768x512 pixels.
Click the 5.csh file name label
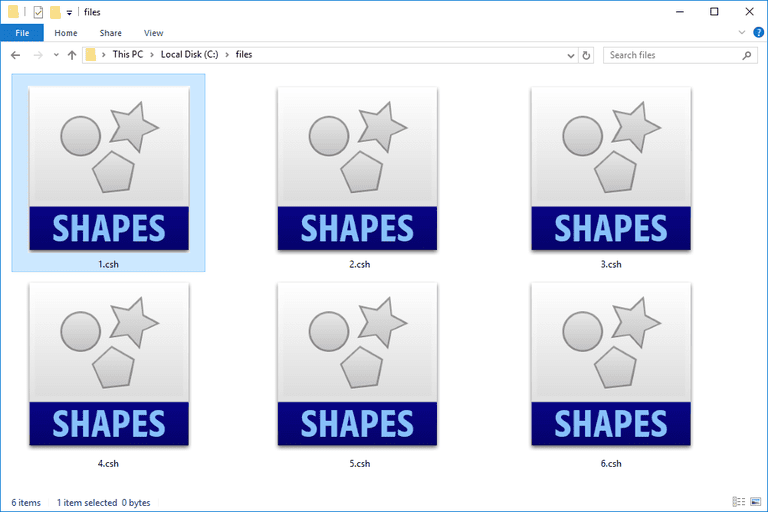[360, 463]
